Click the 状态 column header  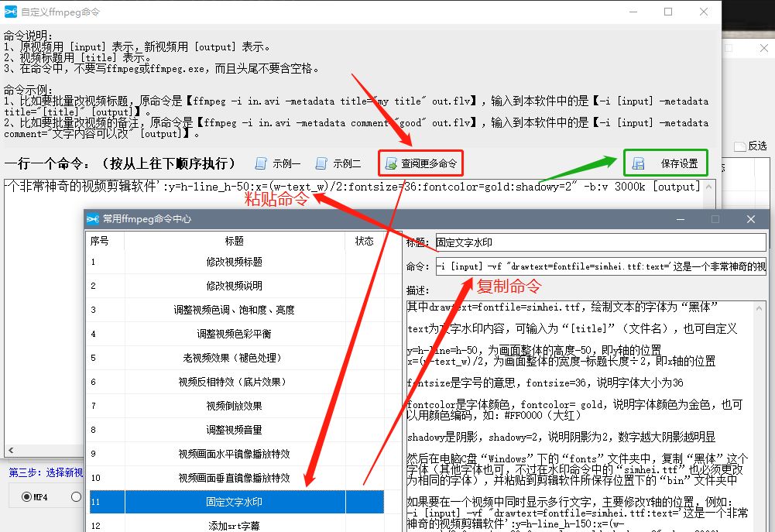click(x=364, y=241)
